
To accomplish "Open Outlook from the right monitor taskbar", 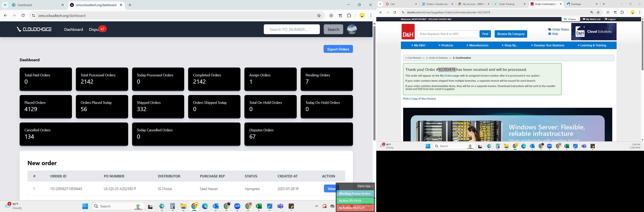I will point(532,146).
